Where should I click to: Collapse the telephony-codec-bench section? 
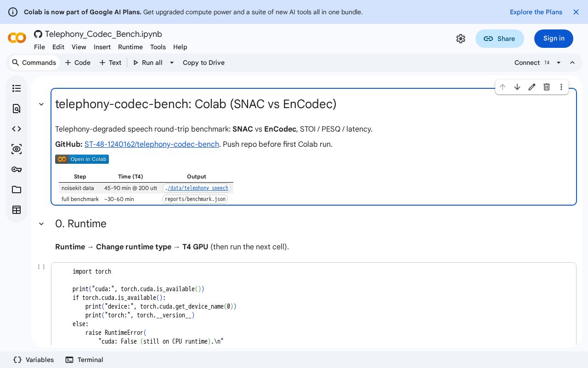(x=41, y=104)
